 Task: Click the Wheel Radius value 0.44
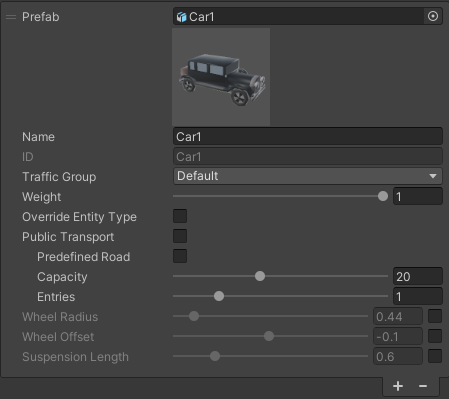(398, 316)
